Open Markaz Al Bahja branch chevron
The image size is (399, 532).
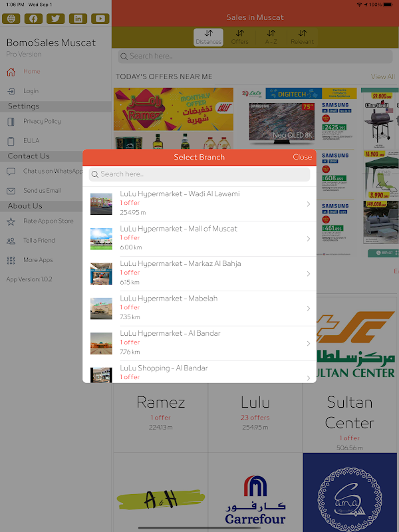(x=308, y=274)
